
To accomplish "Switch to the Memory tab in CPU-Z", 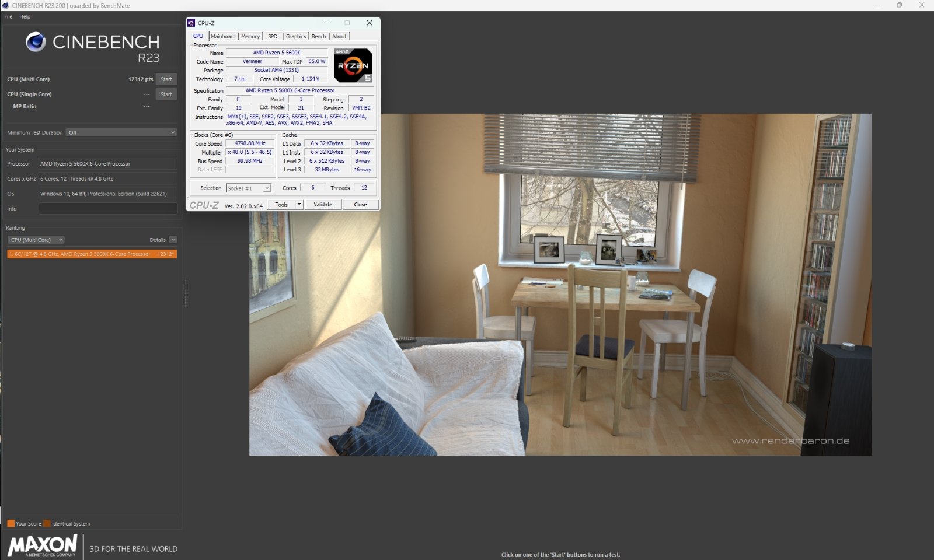I will (x=250, y=36).
